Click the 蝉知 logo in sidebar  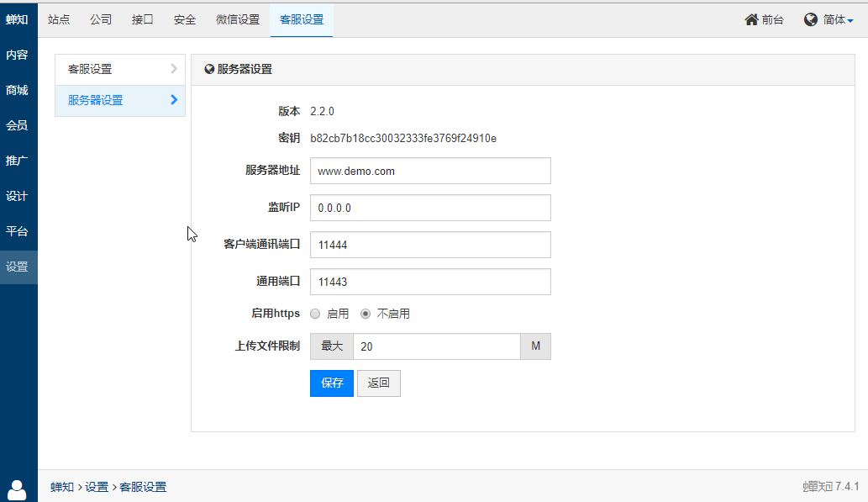pos(17,20)
